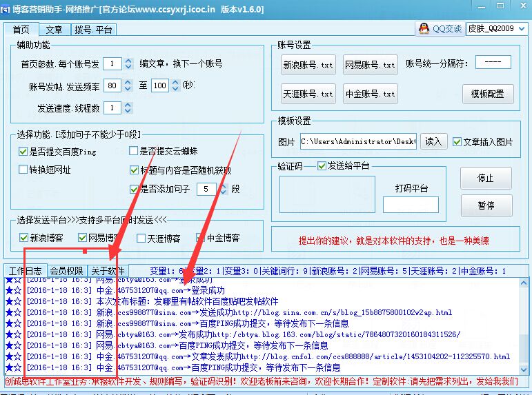532x395 pixels.
Task: Click the 变量1 status counters text
Action: click(328, 271)
